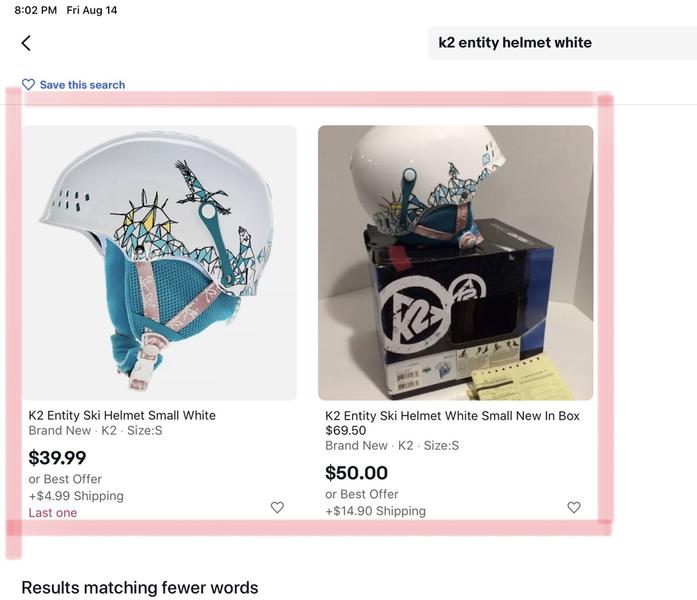Viewport: 697px width, 600px height.
Task: Select 'or Best Offer' under $50.00
Action: click(x=362, y=494)
